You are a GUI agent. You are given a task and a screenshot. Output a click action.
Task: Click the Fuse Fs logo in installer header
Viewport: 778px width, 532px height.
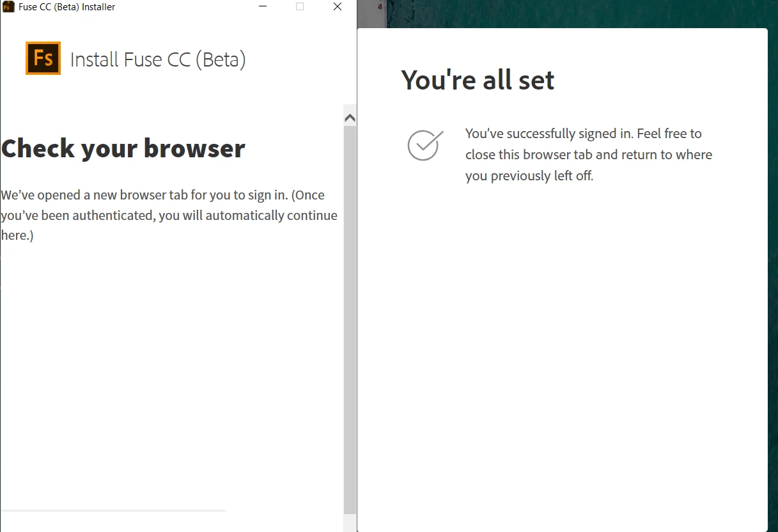click(43, 58)
